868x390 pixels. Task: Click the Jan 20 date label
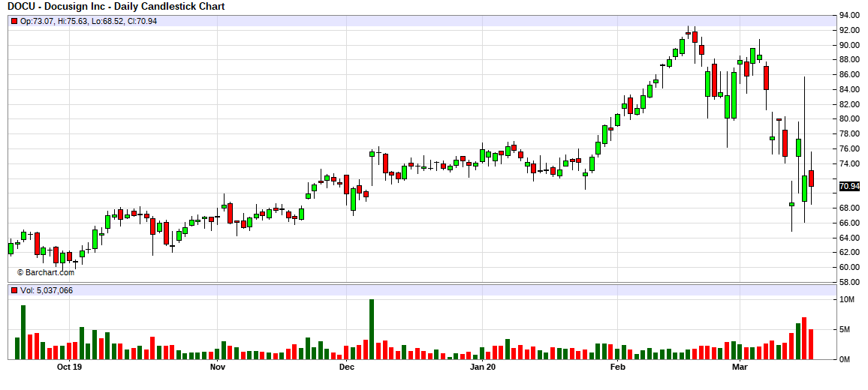tap(482, 367)
